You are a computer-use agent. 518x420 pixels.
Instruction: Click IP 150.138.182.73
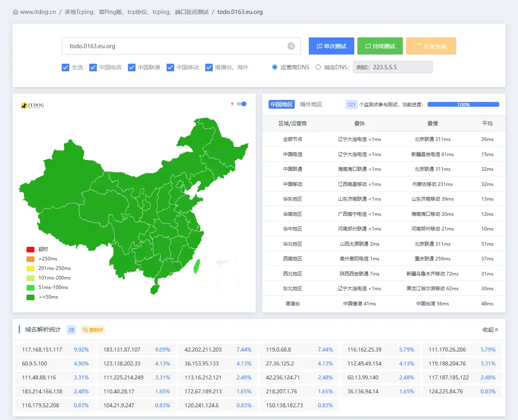tap(284, 405)
